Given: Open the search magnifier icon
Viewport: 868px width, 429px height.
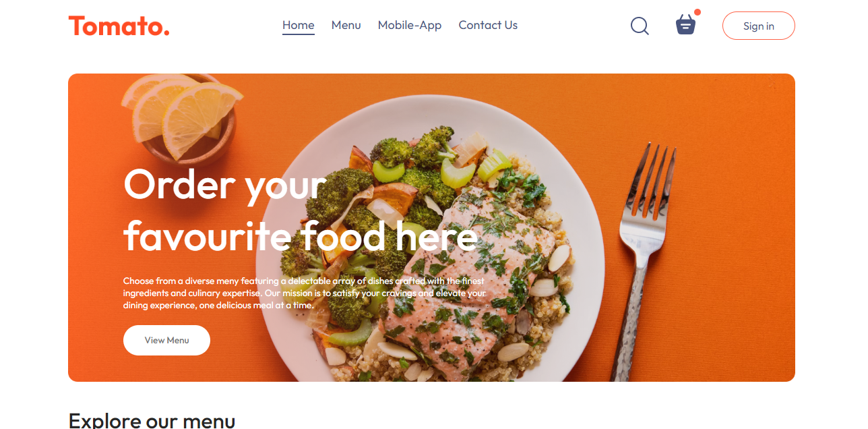Looking at the screenshot, I should tap(640, 26).
